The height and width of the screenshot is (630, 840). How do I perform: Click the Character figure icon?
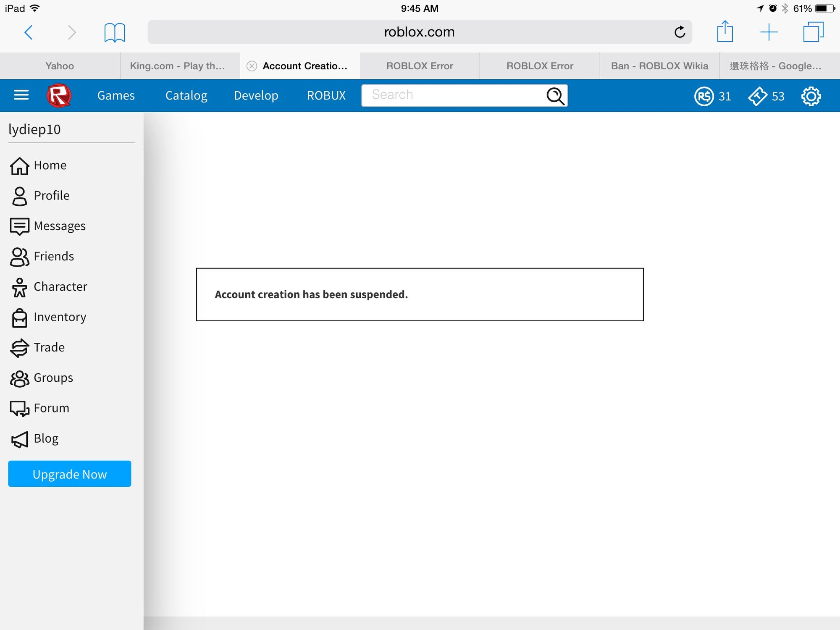pos(19,287)
